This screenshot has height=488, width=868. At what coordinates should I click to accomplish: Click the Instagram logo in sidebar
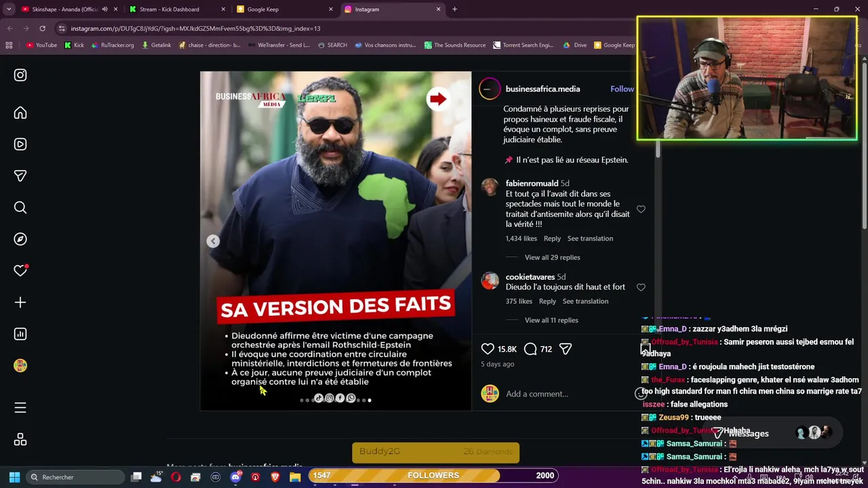[x=20, y=75]
